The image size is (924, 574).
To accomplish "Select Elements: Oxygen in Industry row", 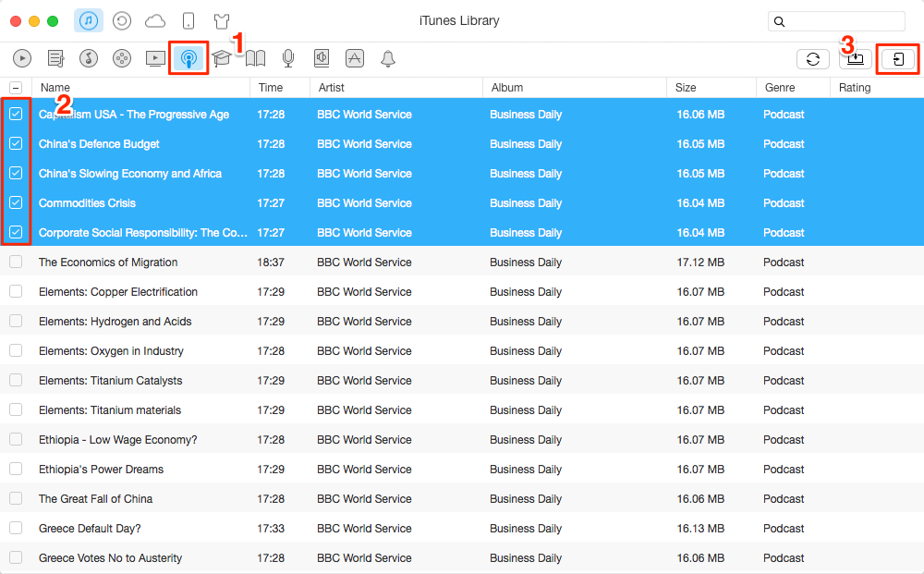I will [x=462, y=350].
